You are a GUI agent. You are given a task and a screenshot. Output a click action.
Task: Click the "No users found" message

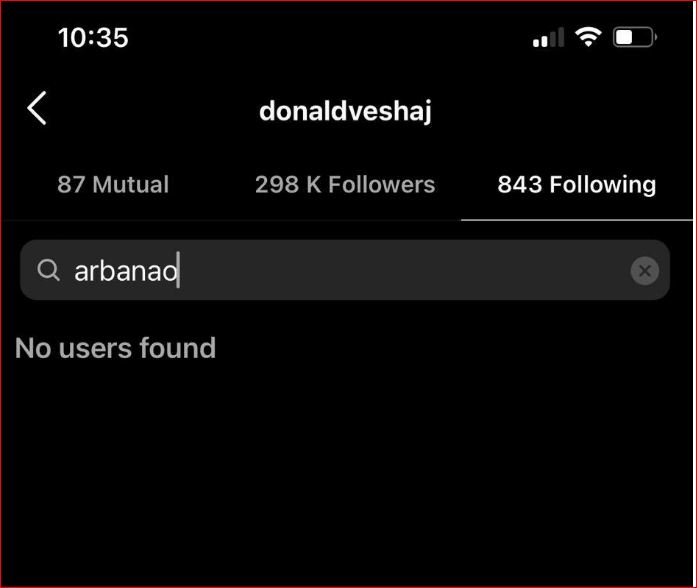116,348
